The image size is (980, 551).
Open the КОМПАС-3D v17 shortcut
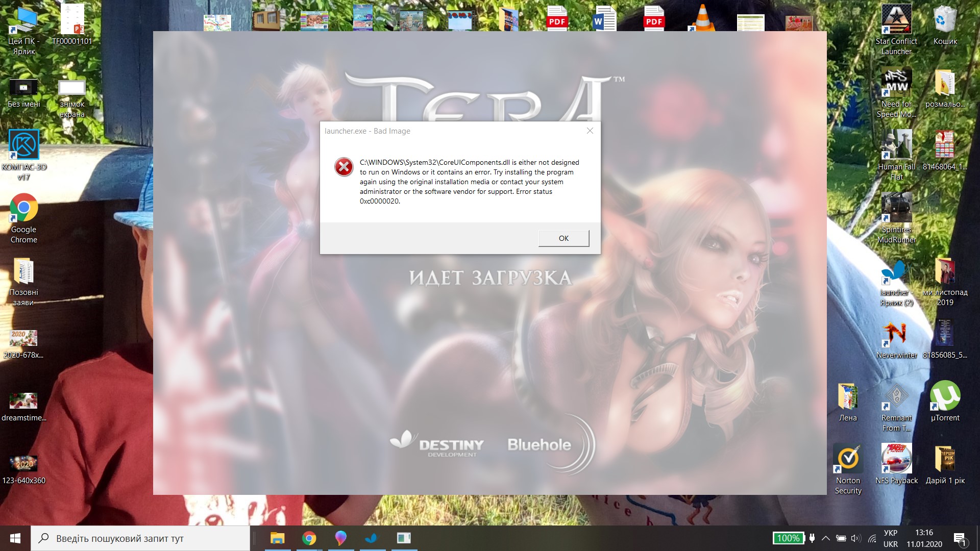(23, 155)
